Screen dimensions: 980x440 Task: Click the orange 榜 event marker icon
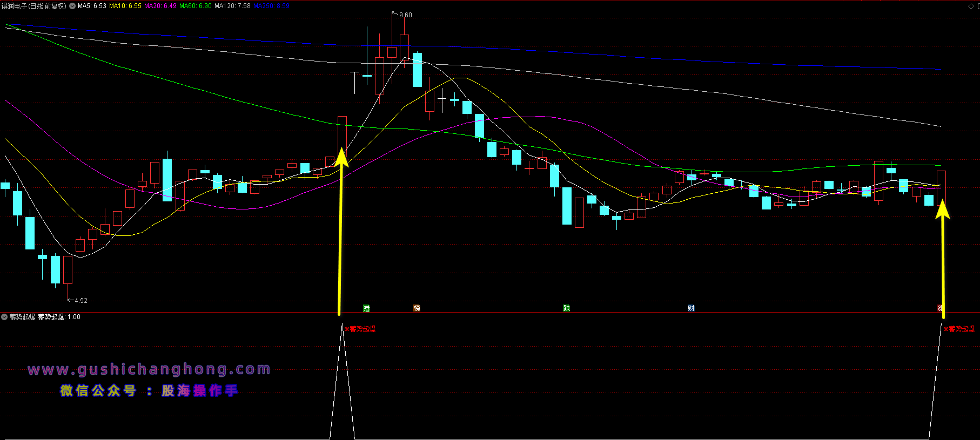(x=417, y=308)
